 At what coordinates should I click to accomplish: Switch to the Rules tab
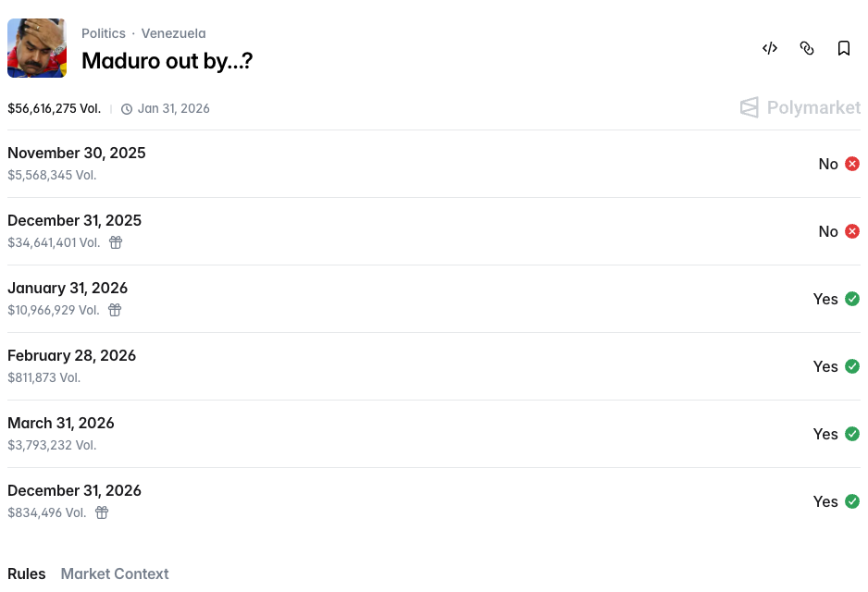tap(27, 573)
